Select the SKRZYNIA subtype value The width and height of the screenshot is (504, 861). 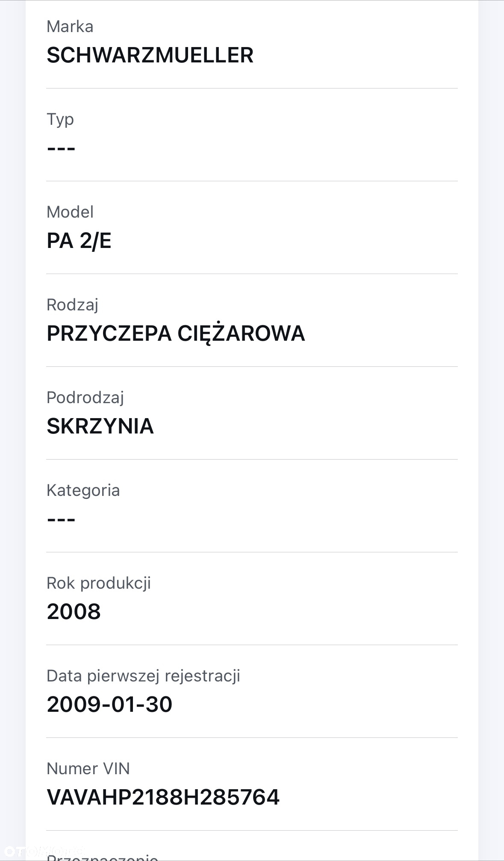click(x=100, y=426)
